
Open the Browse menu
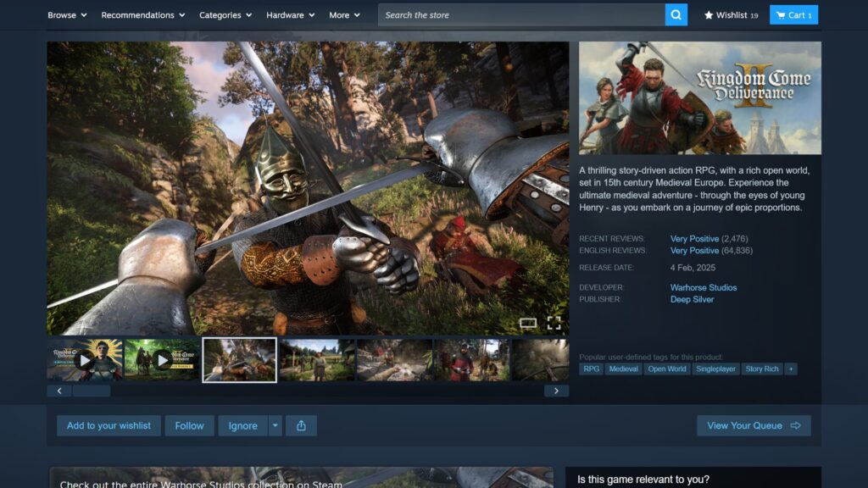[x=67, y=15]
